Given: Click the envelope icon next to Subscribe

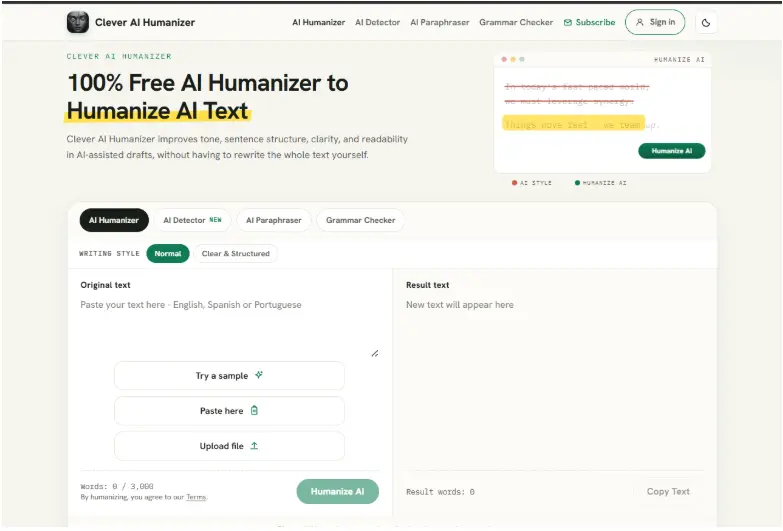Looking at the screenshot, I should pyautogui.click(x=568, y=22).
